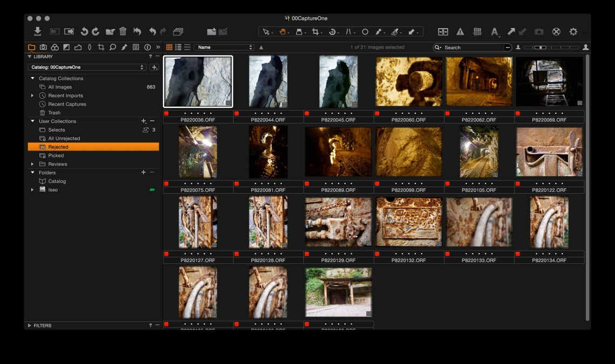Show the exposure warning triangle icon
Screen dimensions: 615x364
pos(460,32)
